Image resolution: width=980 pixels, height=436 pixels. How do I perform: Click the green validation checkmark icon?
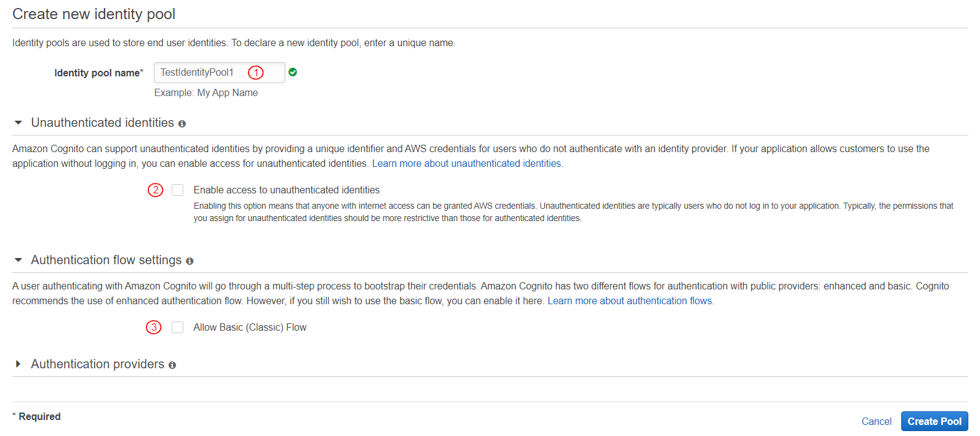pyautogui.click(x=293, y=72)
